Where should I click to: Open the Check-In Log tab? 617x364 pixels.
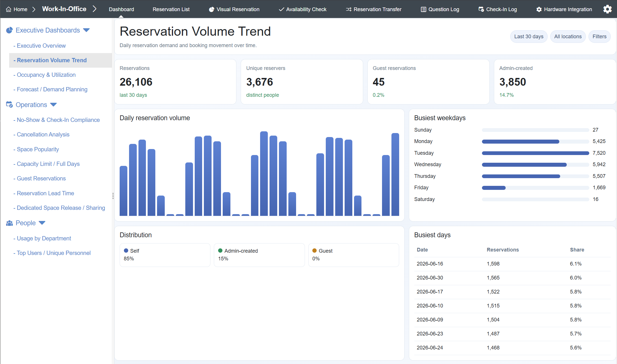498,9
